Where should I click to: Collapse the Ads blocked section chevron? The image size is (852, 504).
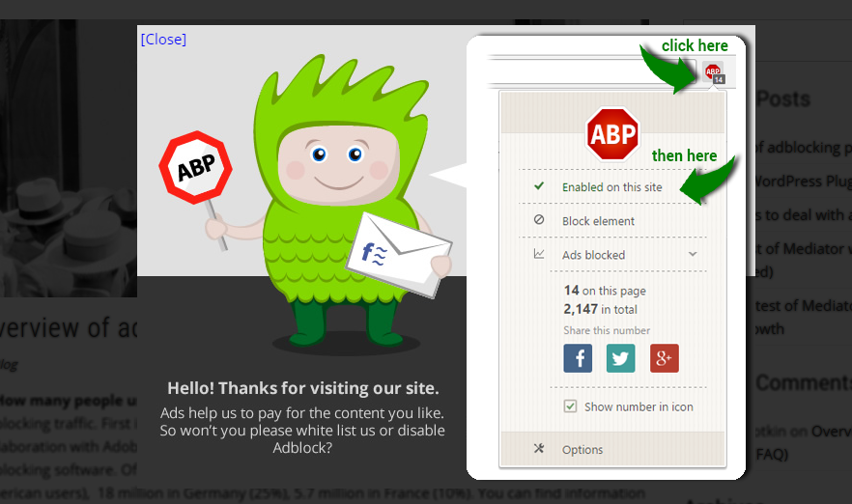point(693,254)
